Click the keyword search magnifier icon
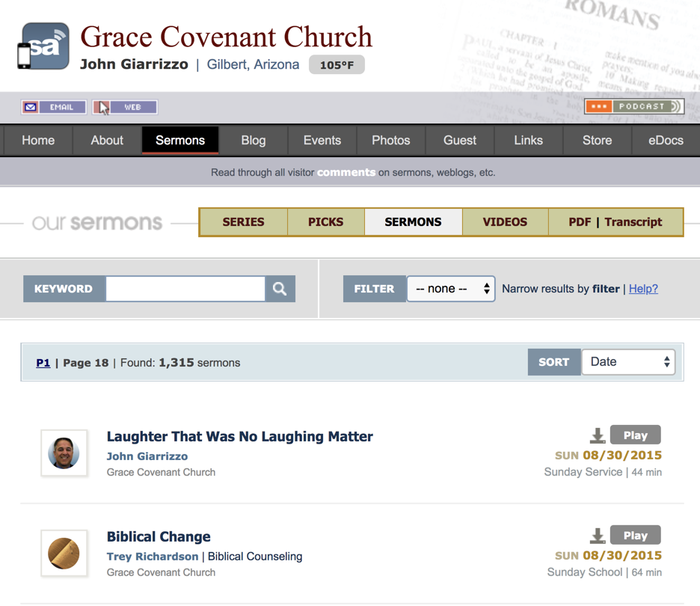The height and width of the screenshot is (606, 700). (x=280, y=289)
